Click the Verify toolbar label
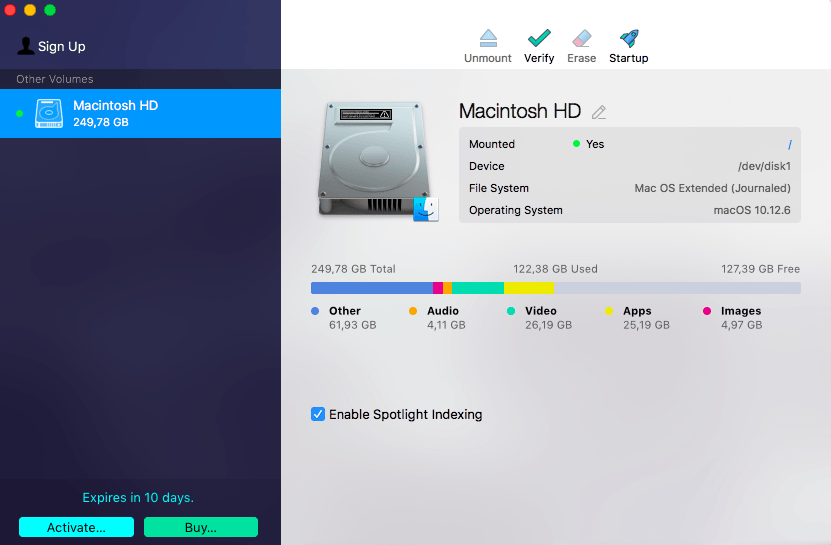This screenshot has height=545, width=831. click(x=539, y=58)
